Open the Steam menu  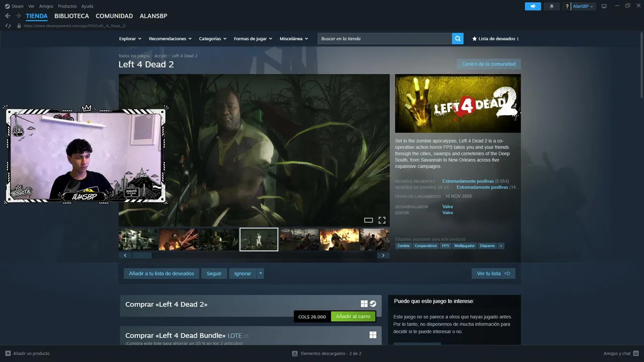pos(18,7)
